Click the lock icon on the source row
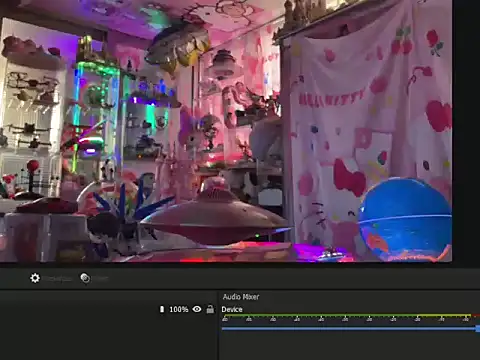 (x=210, y=309)
